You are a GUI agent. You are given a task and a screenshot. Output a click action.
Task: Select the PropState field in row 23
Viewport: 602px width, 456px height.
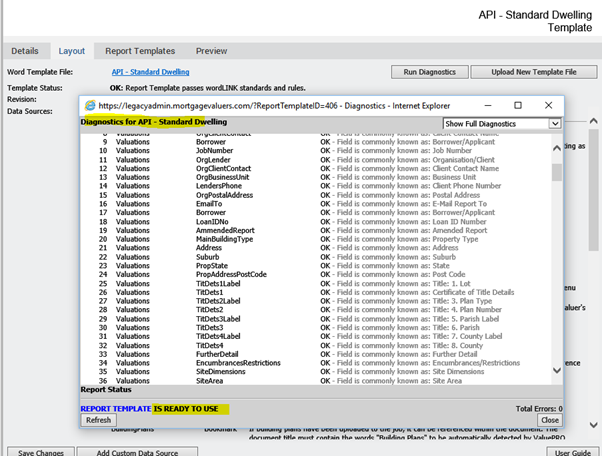click(212, 266)
